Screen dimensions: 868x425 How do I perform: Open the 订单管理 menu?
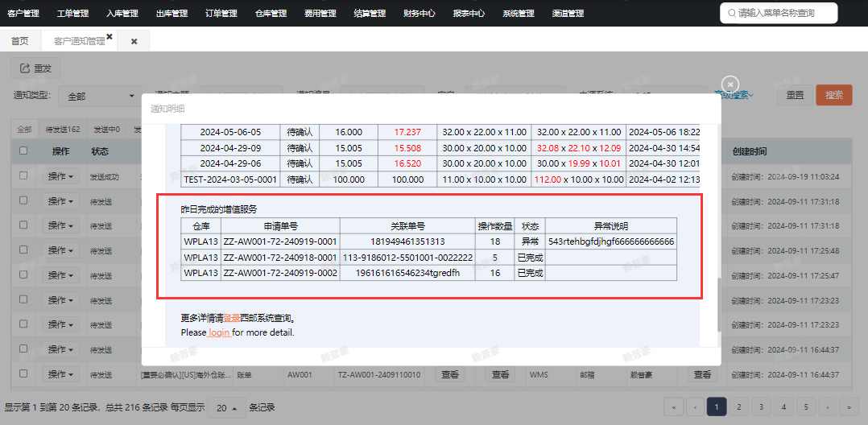(221, 13)
